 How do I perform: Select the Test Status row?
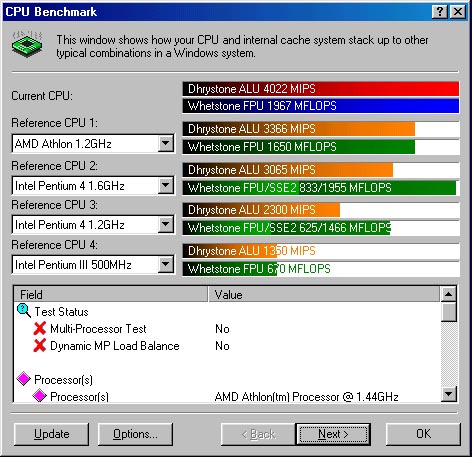point(227,311)
